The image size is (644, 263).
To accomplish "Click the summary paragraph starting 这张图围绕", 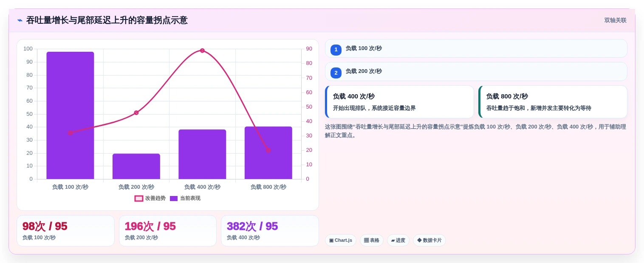I will (475, 131).
